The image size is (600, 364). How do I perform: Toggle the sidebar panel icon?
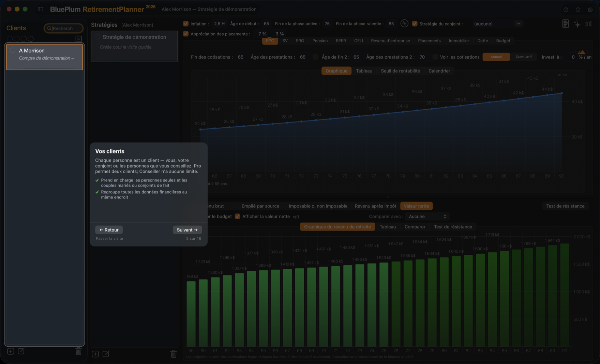40,9
